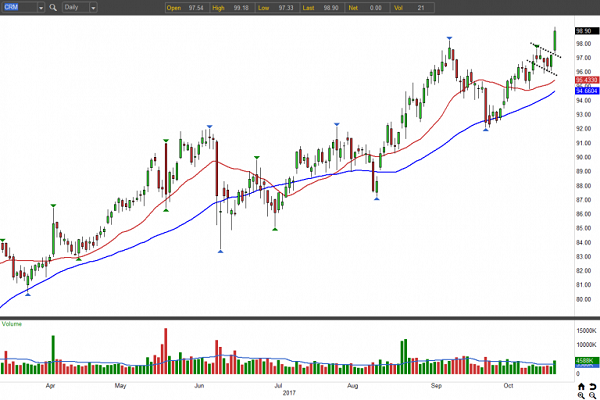Click the blue triangle marker at June's low
The width and height of the screenshot is (600, 400).
220,252
